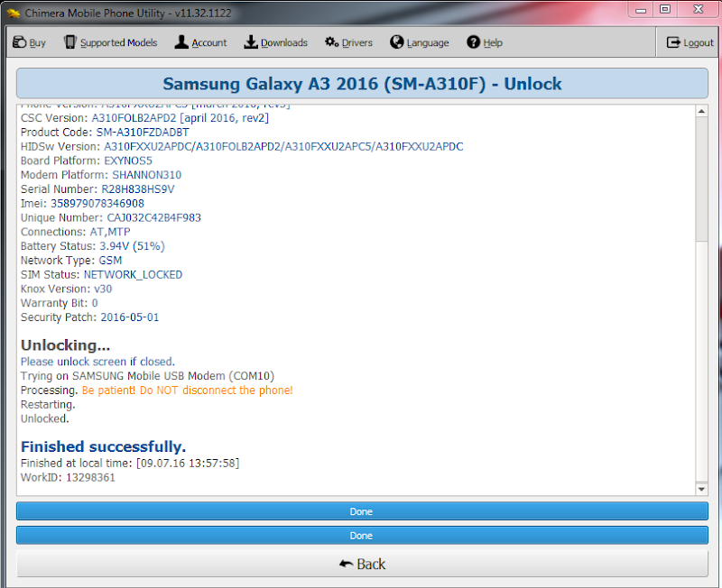Maximize the Chimera window
This screenshot has height=588, width=722.
pos(665,10)
